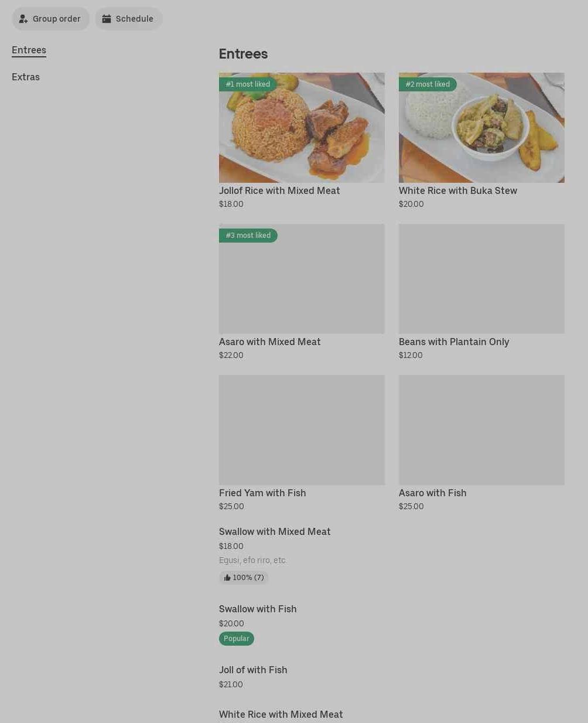
Task: Choose Fried Yam with Fish
Action: coord(262,493)
